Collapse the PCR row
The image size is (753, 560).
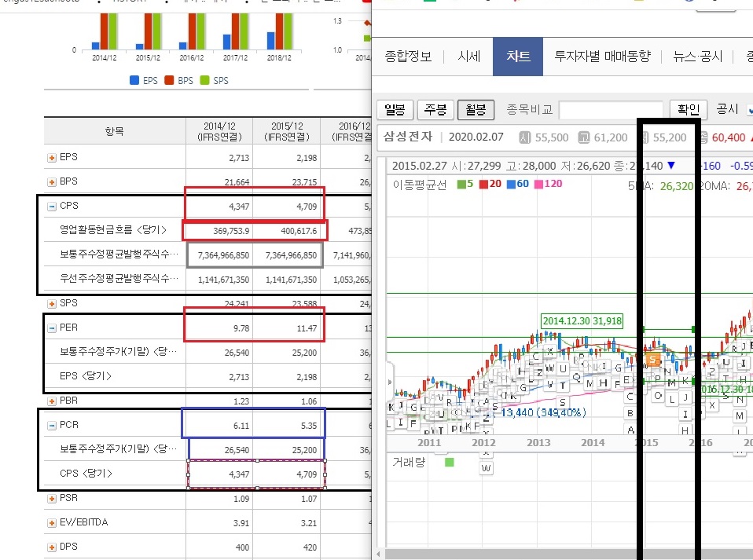(52, 426)
